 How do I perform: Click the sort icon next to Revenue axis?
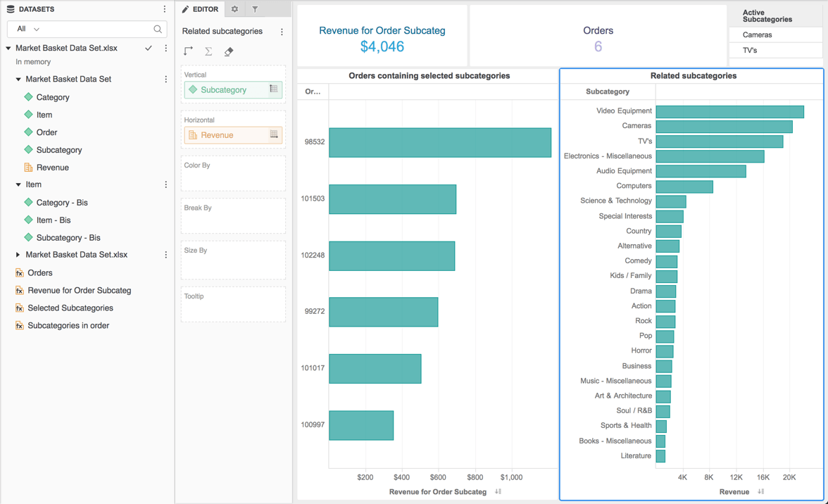pos(760,491)
